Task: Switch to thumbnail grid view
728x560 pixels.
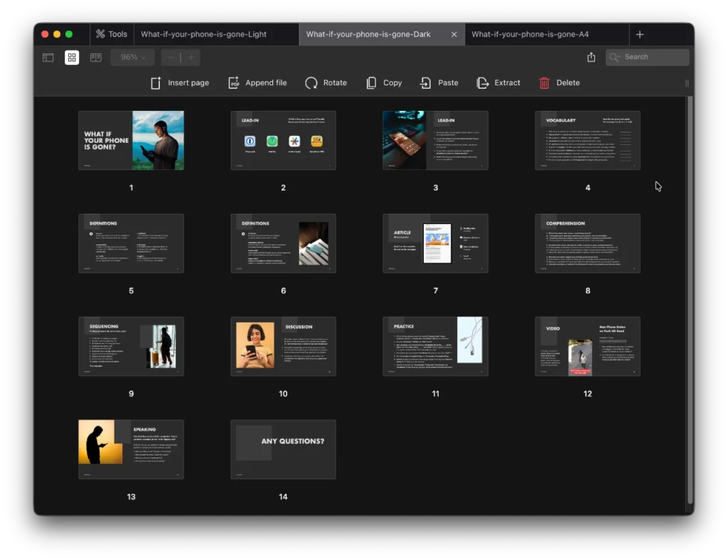Action: point(72,58)
